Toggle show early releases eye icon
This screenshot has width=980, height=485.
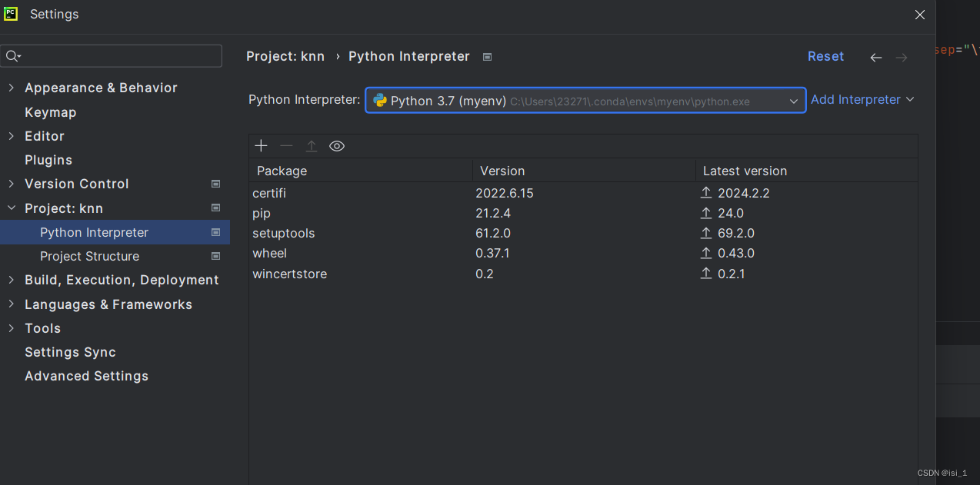pos(337,146)
